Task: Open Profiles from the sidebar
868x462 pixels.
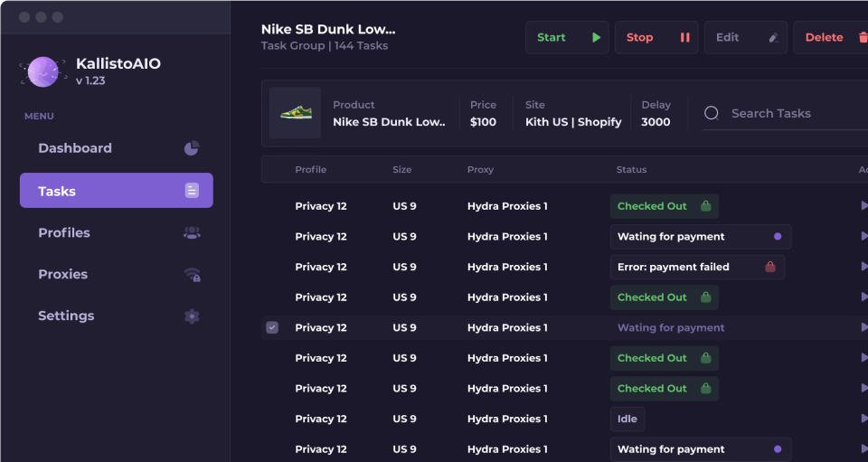Action: [117, 233]
